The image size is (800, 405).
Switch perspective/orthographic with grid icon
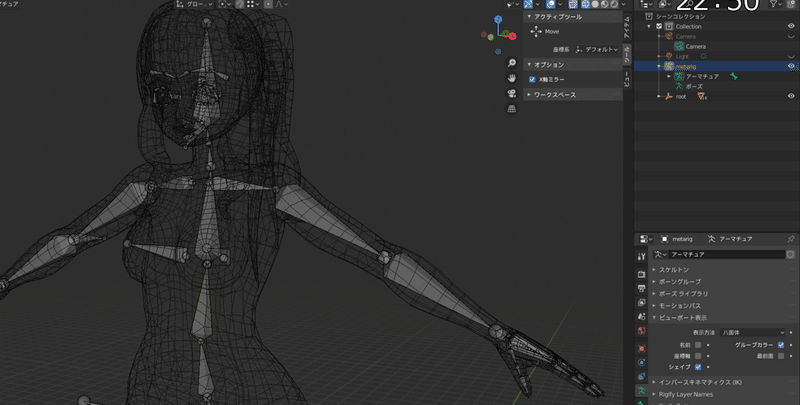[x=512, y=109]
